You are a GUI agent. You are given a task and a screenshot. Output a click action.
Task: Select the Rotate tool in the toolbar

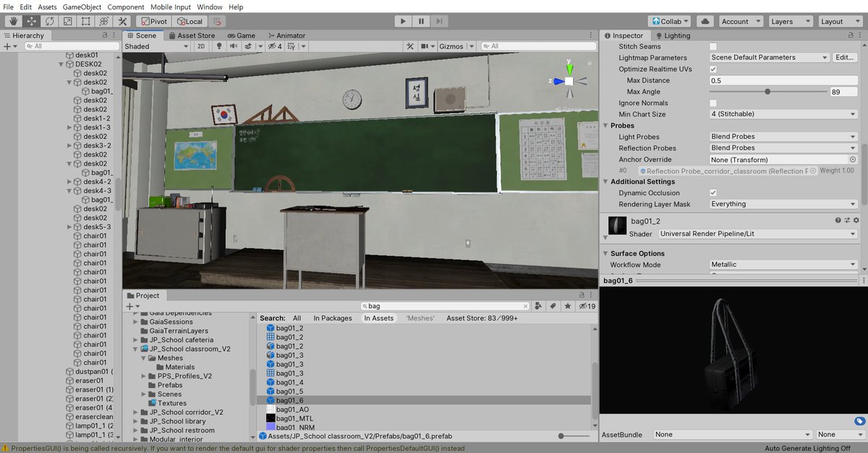tap(50, 22)
